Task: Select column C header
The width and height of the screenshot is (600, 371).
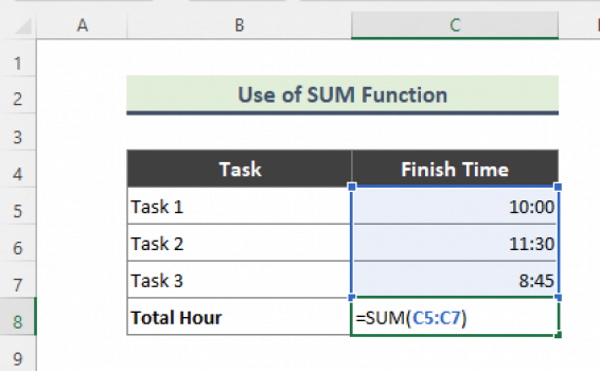Action: coord(455,26)
